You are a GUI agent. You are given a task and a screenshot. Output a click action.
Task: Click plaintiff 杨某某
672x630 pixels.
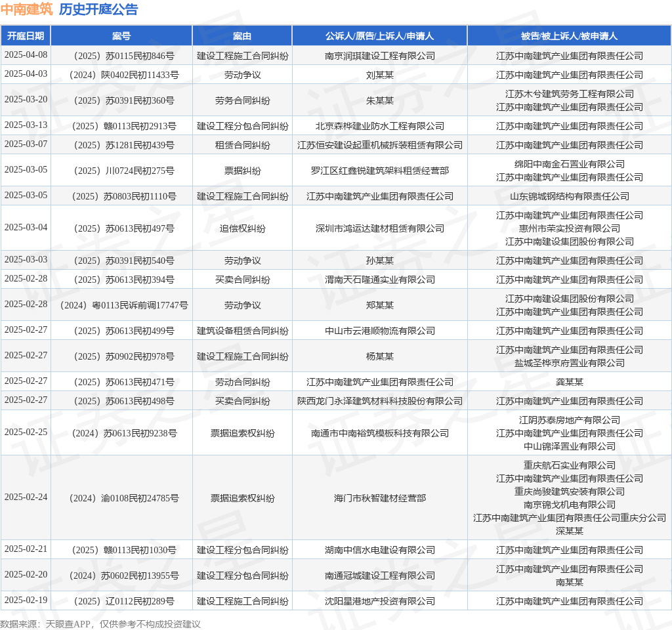(x=379, y=356)
